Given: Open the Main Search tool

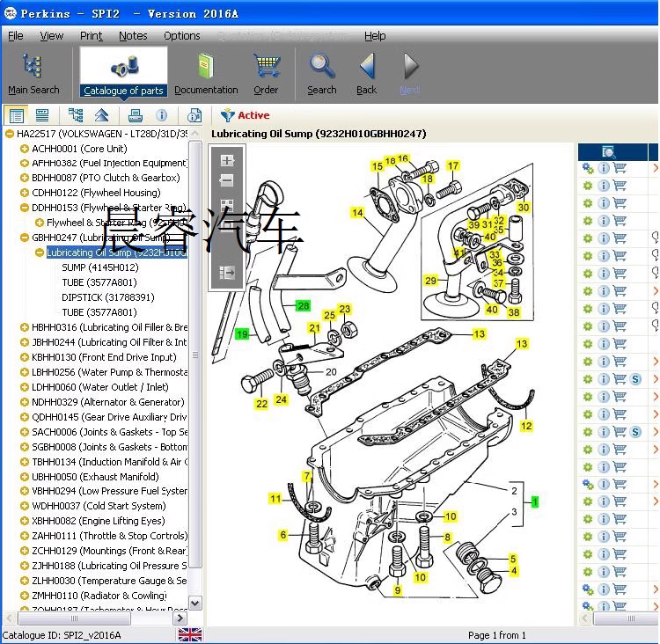Looking at the screenshot, I should click(x=33, y=74).
